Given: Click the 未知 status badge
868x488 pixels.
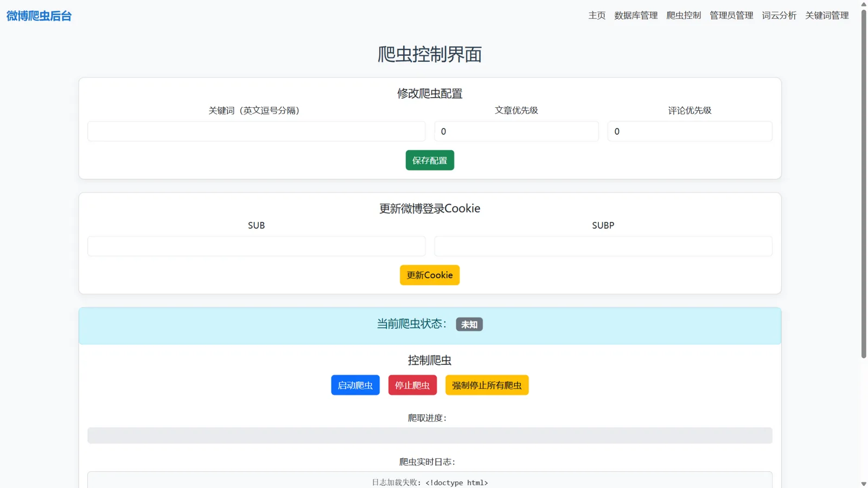Looking at the screenshot, I should coord(469,324).
